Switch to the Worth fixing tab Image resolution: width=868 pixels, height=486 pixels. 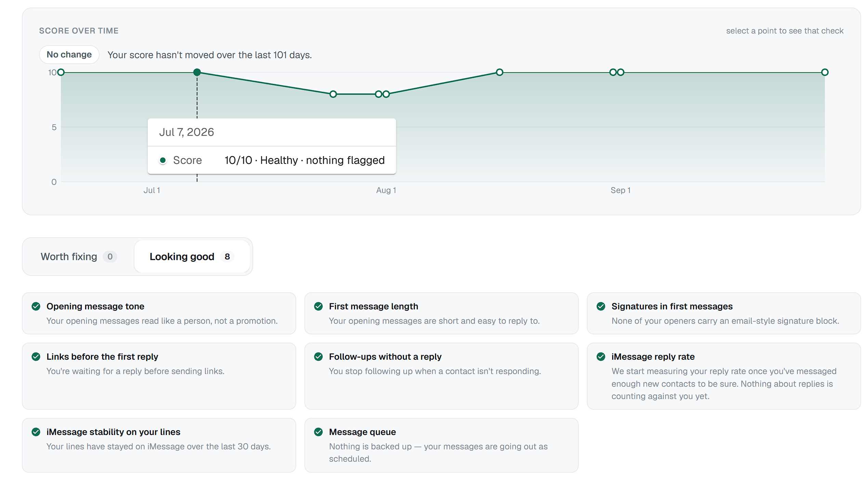click(79, 257)
